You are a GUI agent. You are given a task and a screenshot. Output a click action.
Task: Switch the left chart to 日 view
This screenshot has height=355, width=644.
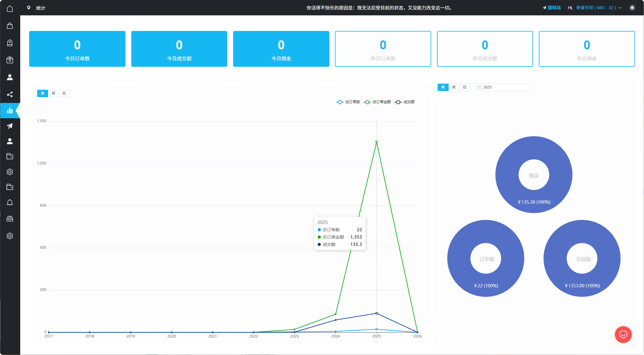[x=64, y=93]
